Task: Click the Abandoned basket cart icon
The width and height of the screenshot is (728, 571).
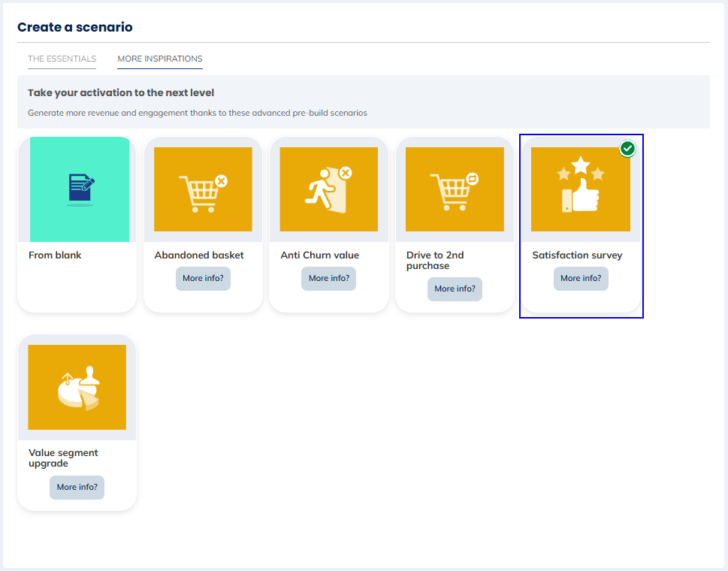Action: point(203,189)
